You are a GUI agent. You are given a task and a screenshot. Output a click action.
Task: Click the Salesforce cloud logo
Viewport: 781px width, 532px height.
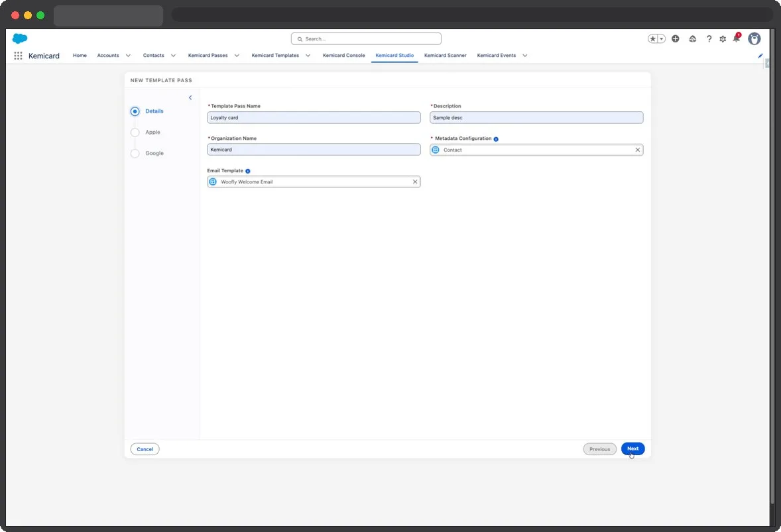pos(20,38)
